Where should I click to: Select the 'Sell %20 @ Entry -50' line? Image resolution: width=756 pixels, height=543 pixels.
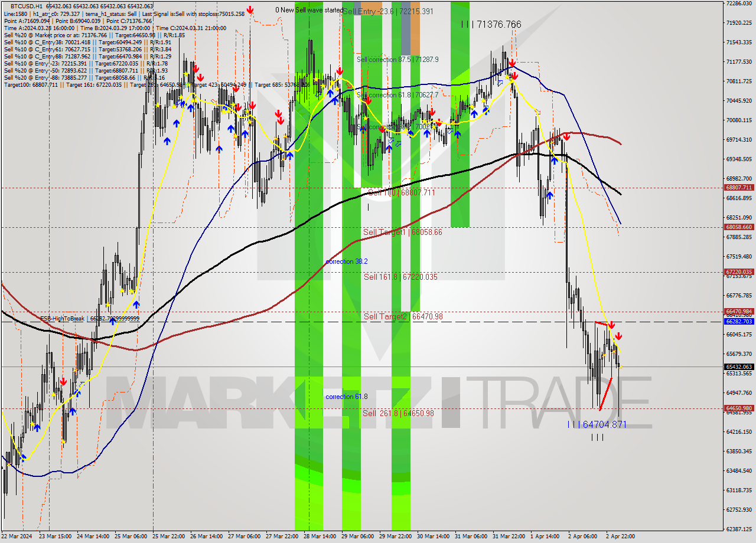(86, 70)
